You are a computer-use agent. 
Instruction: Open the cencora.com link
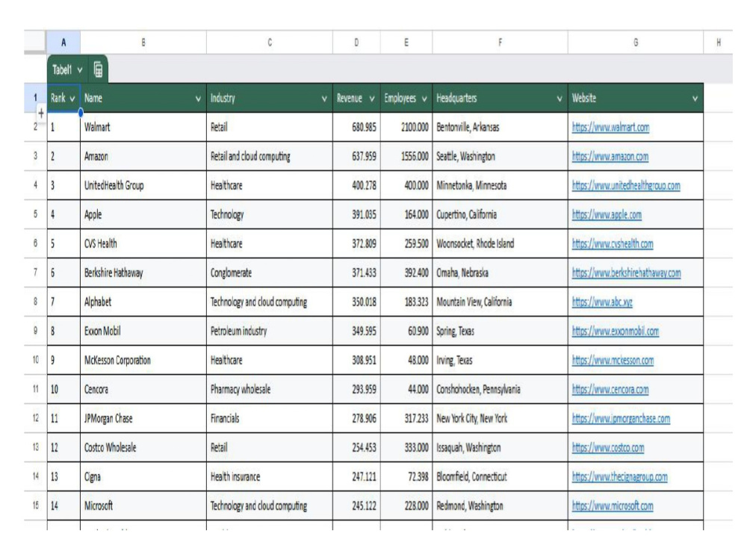(610, 389)
